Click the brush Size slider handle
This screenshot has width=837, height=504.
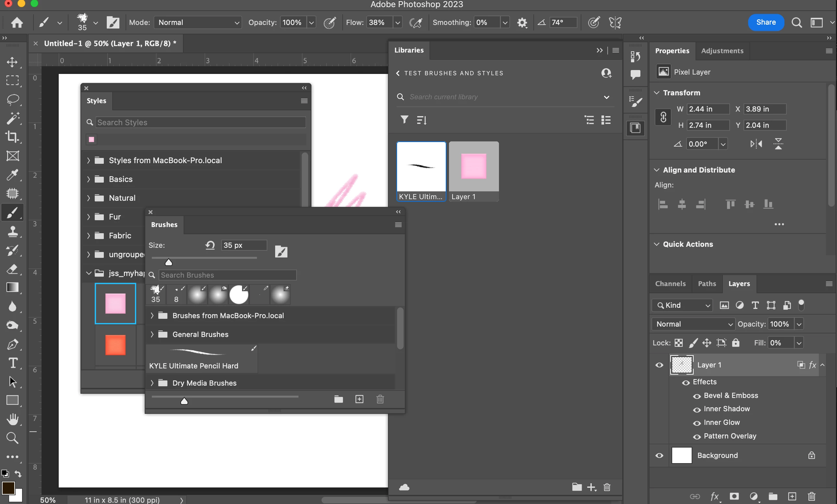point(168,262)
